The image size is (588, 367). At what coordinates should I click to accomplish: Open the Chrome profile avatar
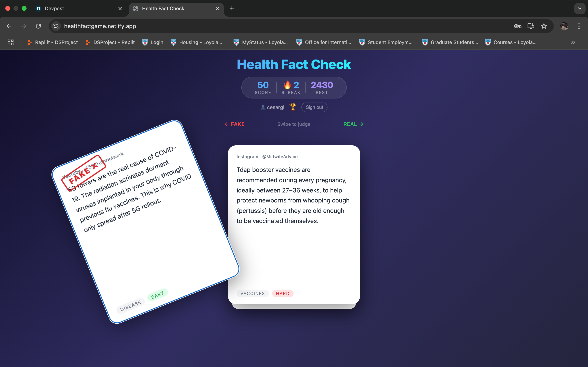pyautogui.click(x=564, y=26)
